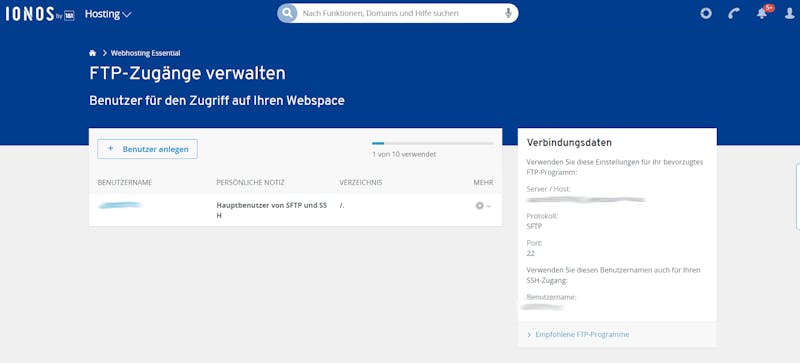Click the phone contact icon
The width and height of the screenshot is (800, 363).
click(734, 13)
